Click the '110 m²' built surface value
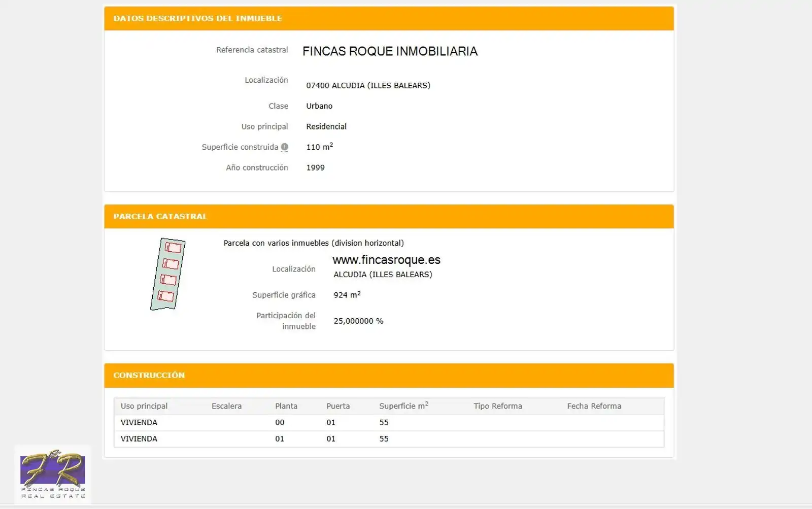812x509 pixels. (x=319, y=147)
